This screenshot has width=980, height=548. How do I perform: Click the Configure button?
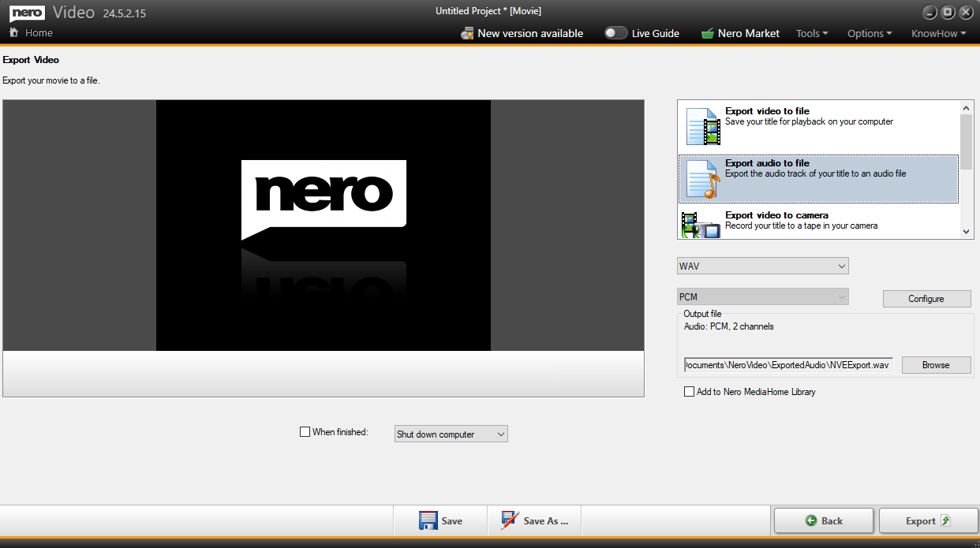click(926, 299)
